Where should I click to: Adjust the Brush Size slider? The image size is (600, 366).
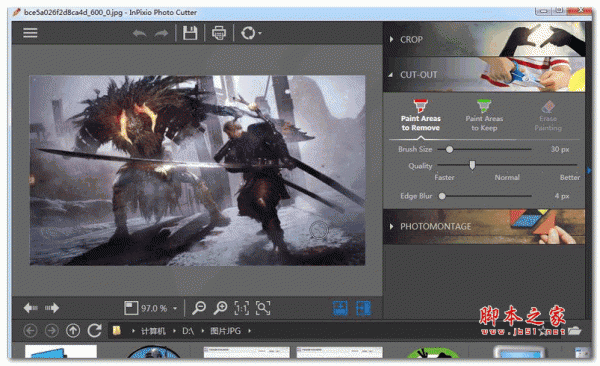pos(450,149)
